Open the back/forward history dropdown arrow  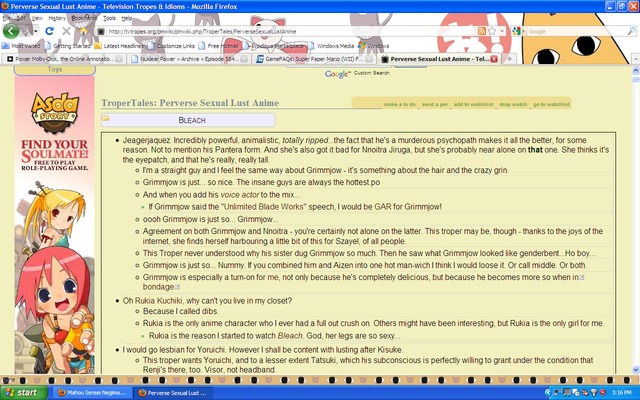36,31
